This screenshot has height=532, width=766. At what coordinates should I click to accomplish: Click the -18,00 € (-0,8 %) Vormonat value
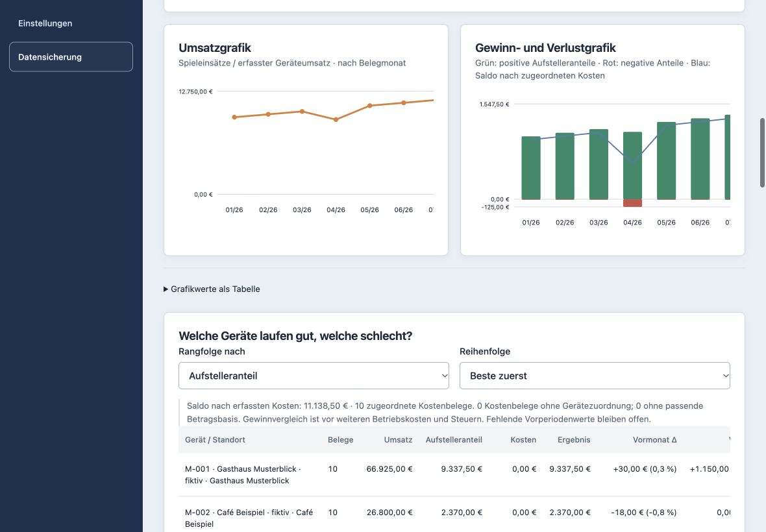pyautogui.click(x=644, y=513)
